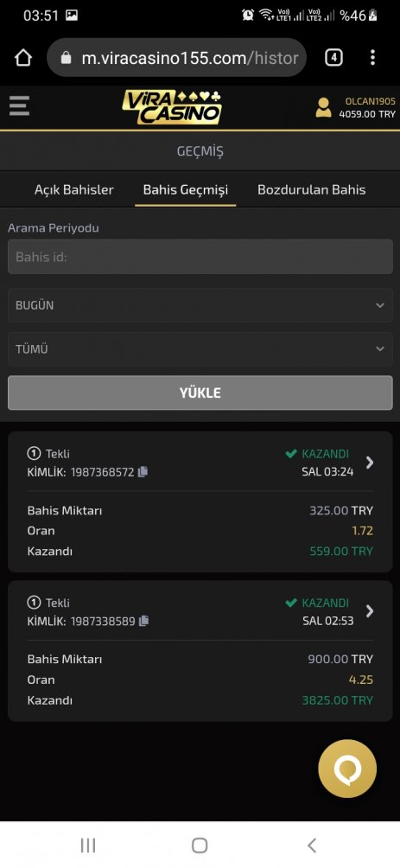Image resolution: width=400 pixels, height=868 pixels.
Task: Select the Bahis Geçmişi tab
Action: click(x=186, y=190)
